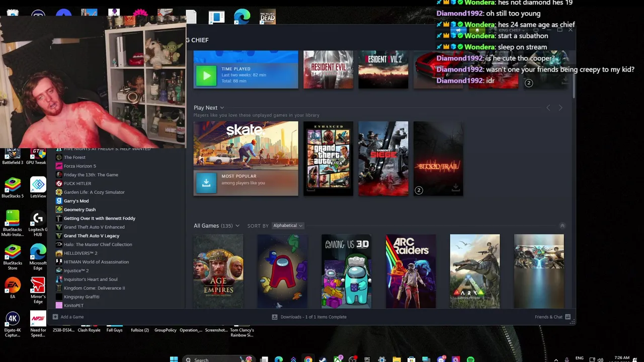
Task: Select Kingspray Graffiti in library list
Action: point(82,297)
